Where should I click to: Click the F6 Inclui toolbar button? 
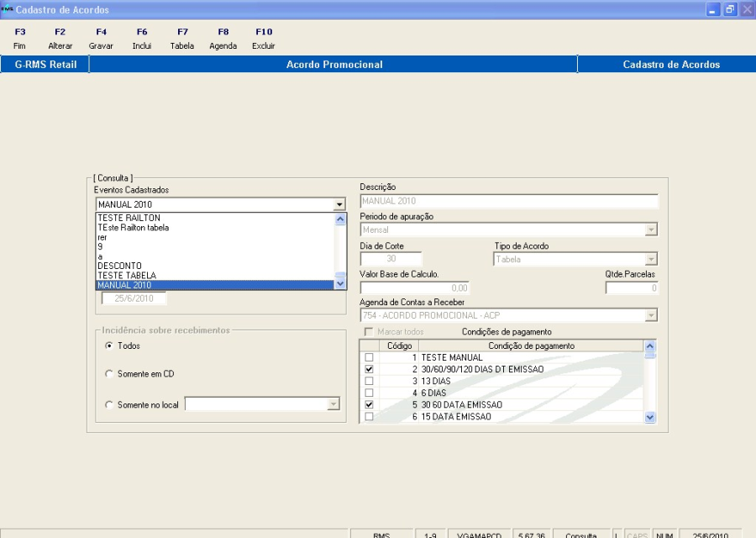click(142, 39)
